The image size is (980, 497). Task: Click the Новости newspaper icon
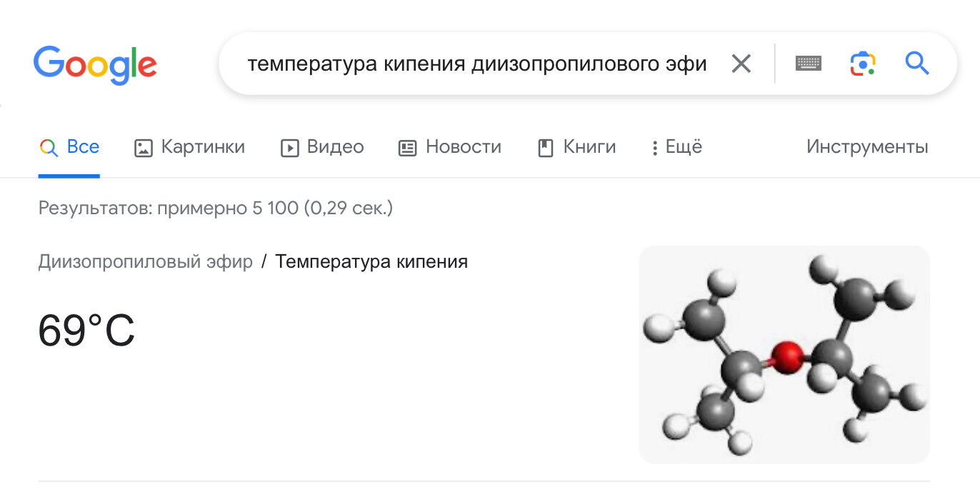tap(407, 148)
